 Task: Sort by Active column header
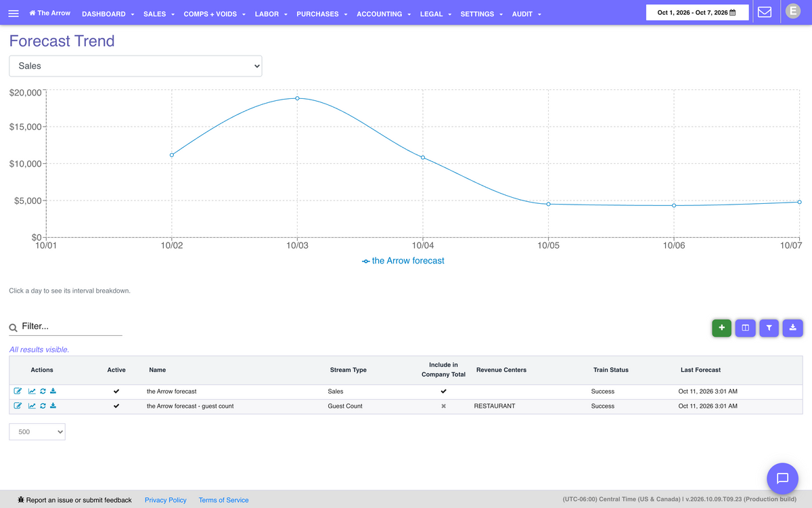116,370
